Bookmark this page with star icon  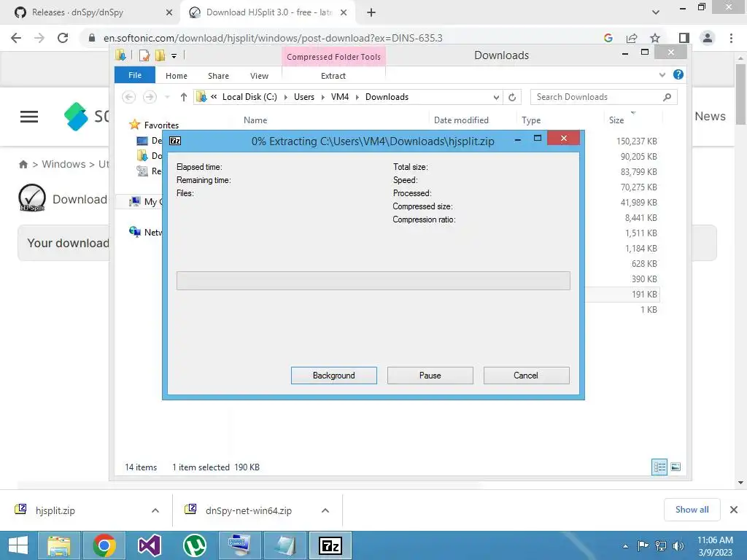click(x=655, y=38)
